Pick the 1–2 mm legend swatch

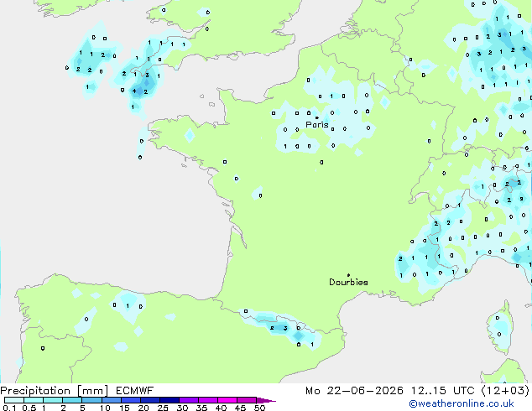(53, 400)
